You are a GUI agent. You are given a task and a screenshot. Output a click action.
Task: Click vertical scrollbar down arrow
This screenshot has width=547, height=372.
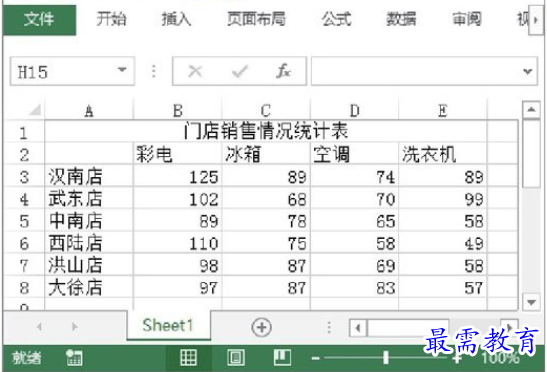(531, 302)
